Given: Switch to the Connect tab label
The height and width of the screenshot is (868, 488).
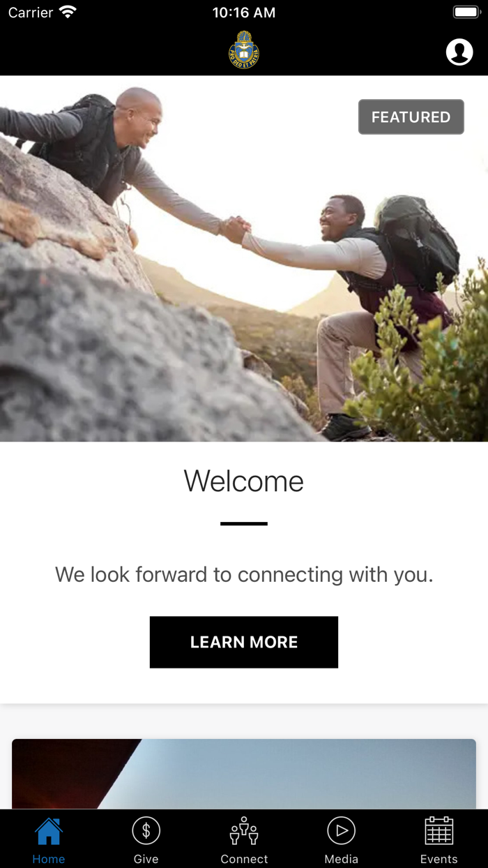Looking at the screenshot, I should (244, 859).
